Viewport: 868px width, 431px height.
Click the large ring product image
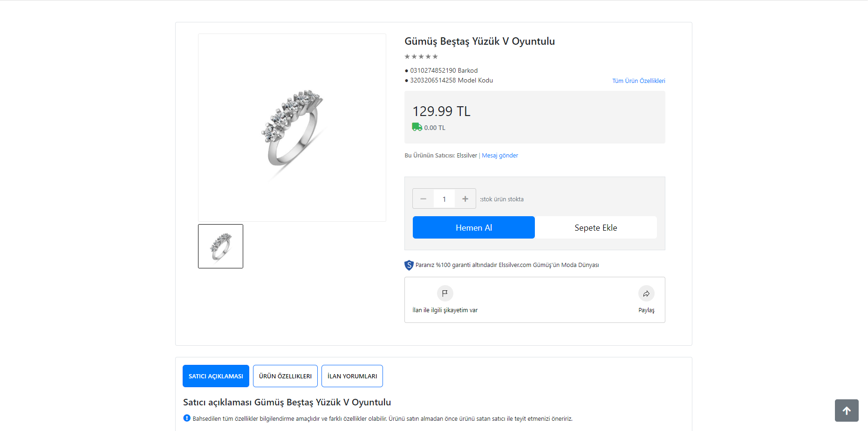click(292, 128)
